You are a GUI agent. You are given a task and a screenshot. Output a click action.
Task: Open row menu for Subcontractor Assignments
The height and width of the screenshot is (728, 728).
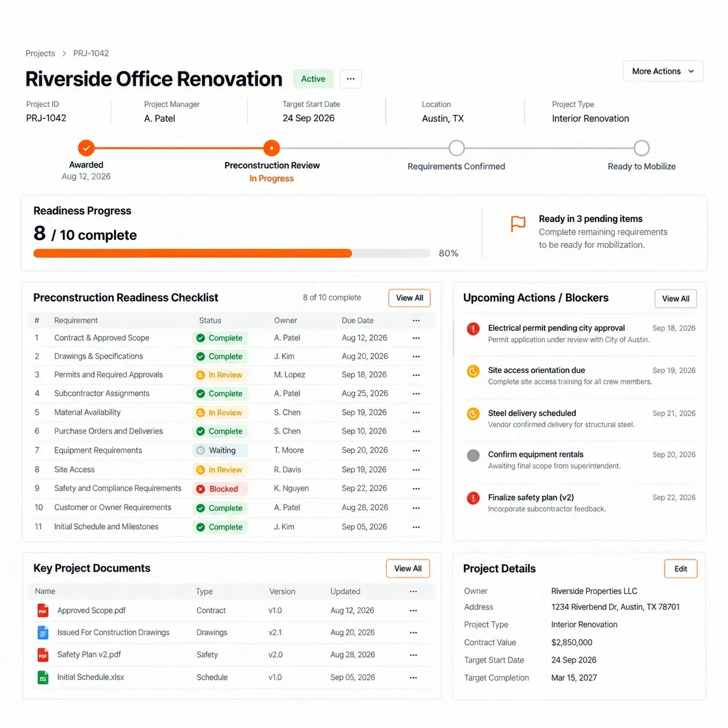416,394
